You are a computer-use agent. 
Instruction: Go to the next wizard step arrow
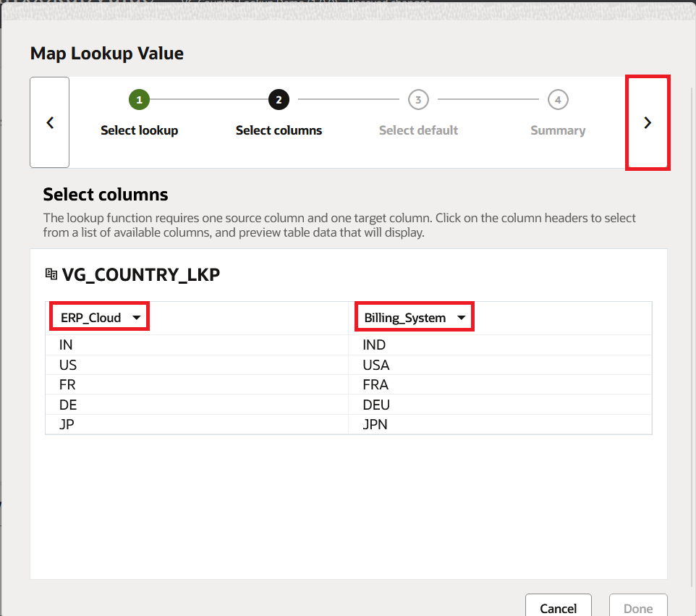pyautogui.click(x=648, y=123)
